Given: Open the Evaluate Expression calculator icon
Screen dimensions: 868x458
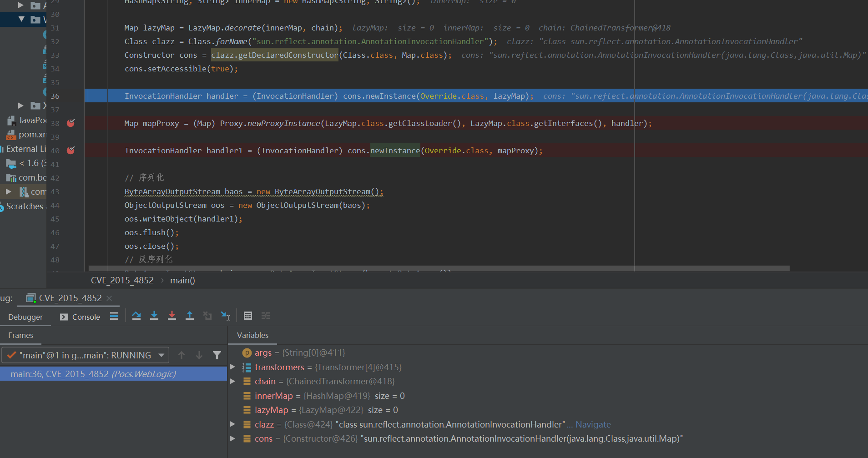Looking at the screenshot, I should [x=248, y=316].
